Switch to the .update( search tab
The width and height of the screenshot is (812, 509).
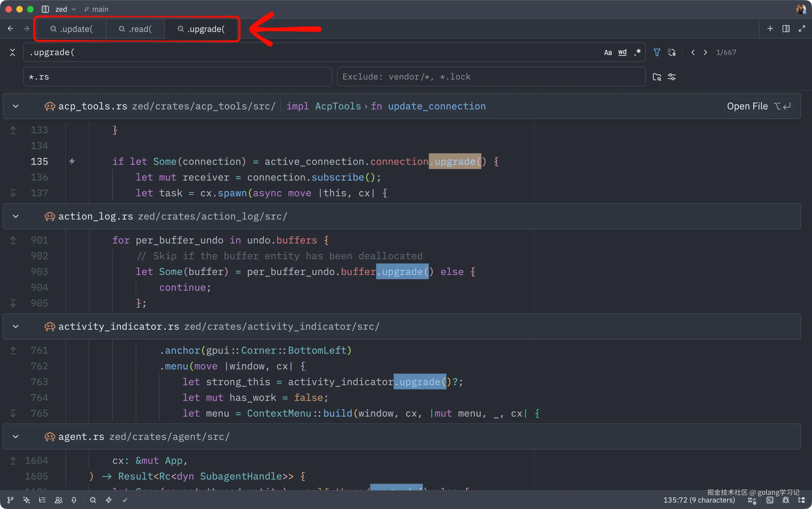pyautogui.click(x=71, y=29)
